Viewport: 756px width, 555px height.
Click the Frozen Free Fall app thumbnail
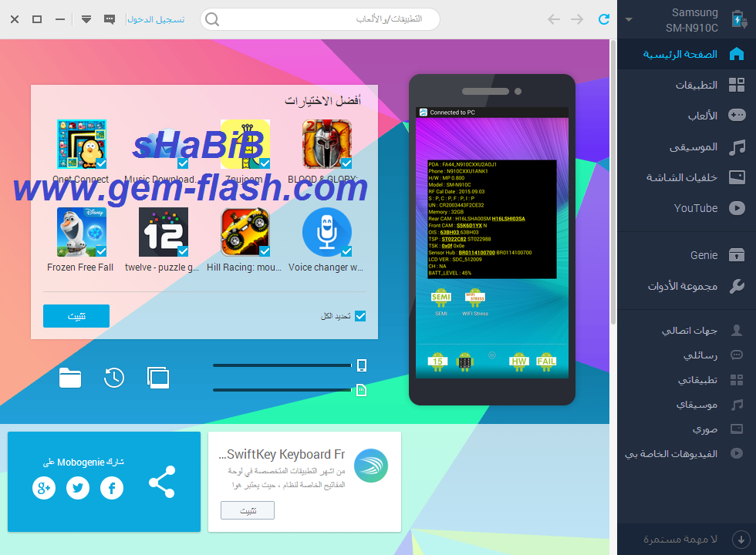tap(82, 232)
